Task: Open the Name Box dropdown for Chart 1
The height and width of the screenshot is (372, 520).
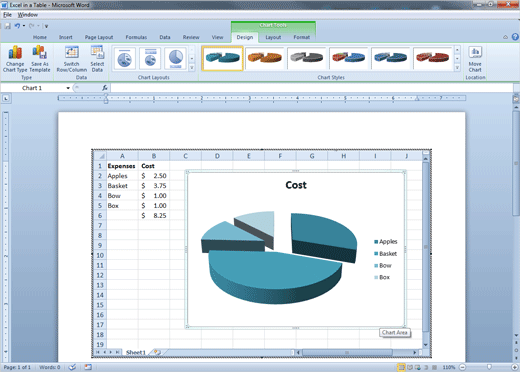Action: click(x=68, y=88)
